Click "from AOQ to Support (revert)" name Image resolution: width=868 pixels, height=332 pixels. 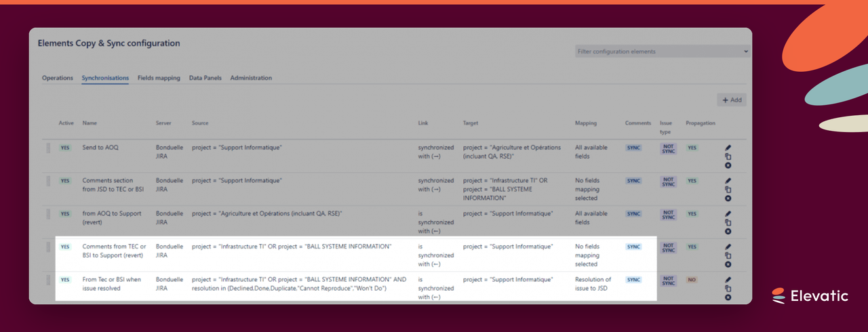pos(112,218)
